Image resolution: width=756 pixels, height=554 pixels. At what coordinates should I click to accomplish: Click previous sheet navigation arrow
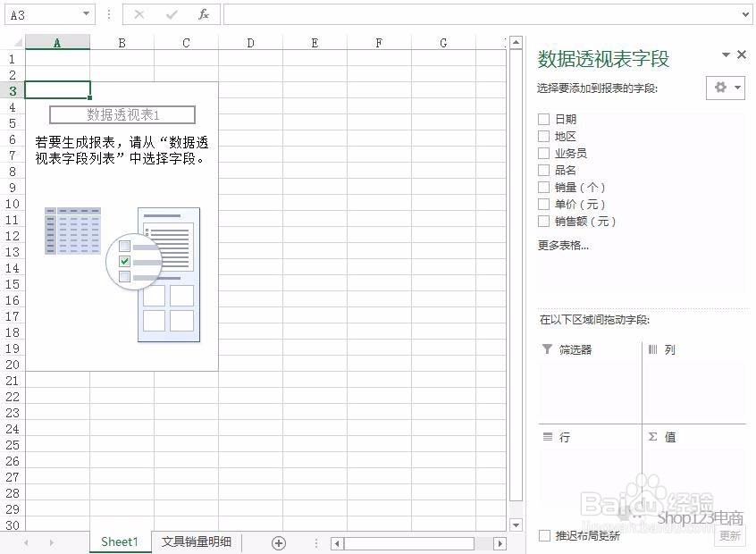click(x=26, y=543)
